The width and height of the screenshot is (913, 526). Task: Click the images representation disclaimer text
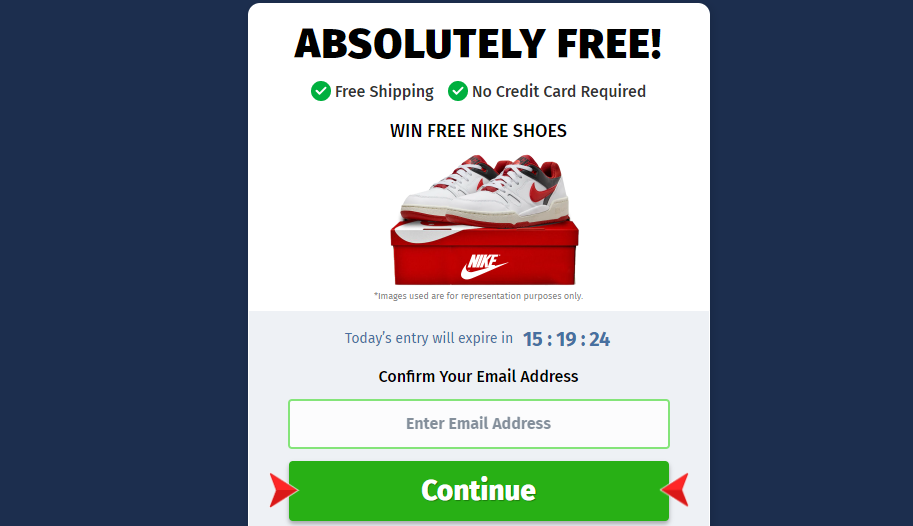[x=479, y=296]
